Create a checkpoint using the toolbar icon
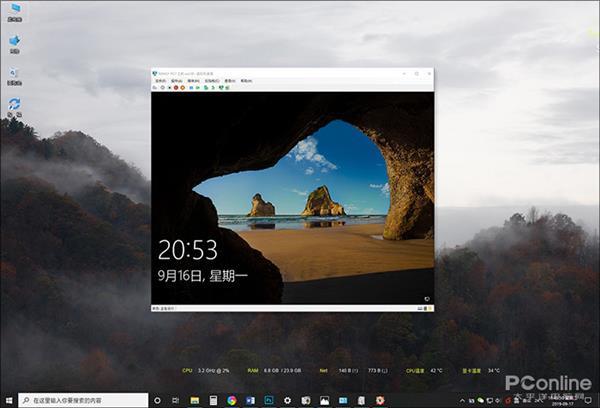Image resolution: width=600 pixels, height=408 pixels. [206, 88]
